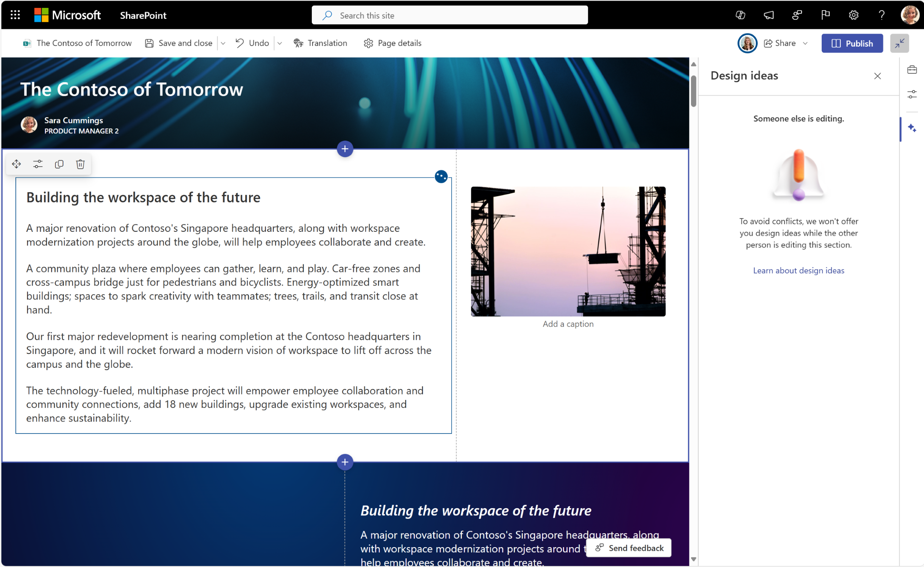Select section settings edit icon
924x567 pixels.
click(x=38, y=164)
